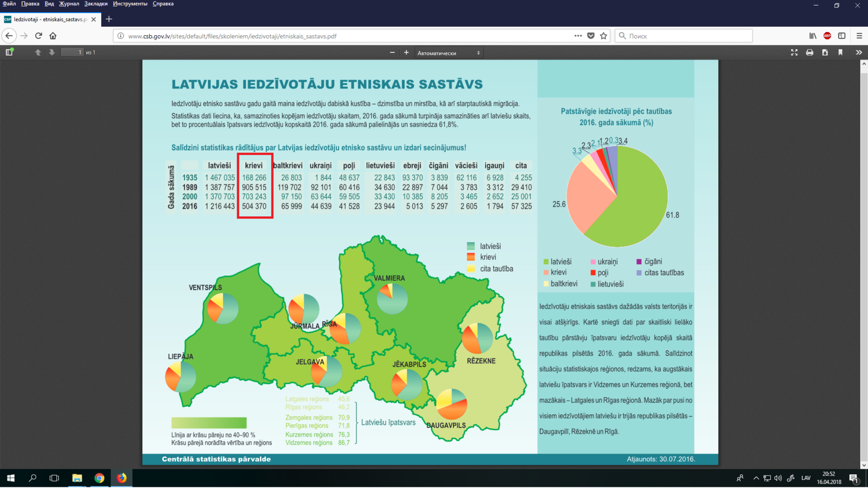Zoom out of the PDF document

[x=392, y=53]
